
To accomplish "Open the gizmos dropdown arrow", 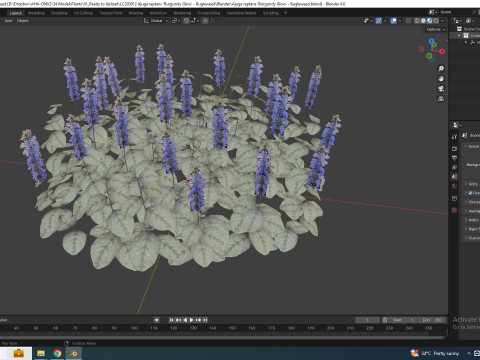I will pos(385,21).
